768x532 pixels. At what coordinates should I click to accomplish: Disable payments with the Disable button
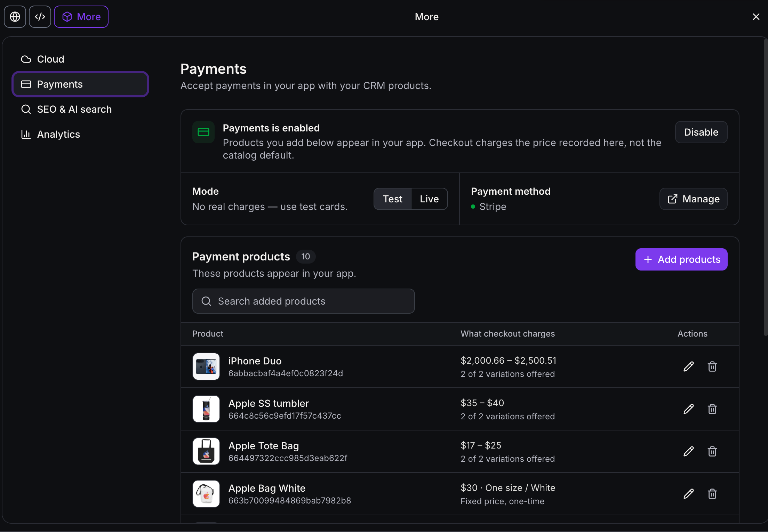coord(701,132)
